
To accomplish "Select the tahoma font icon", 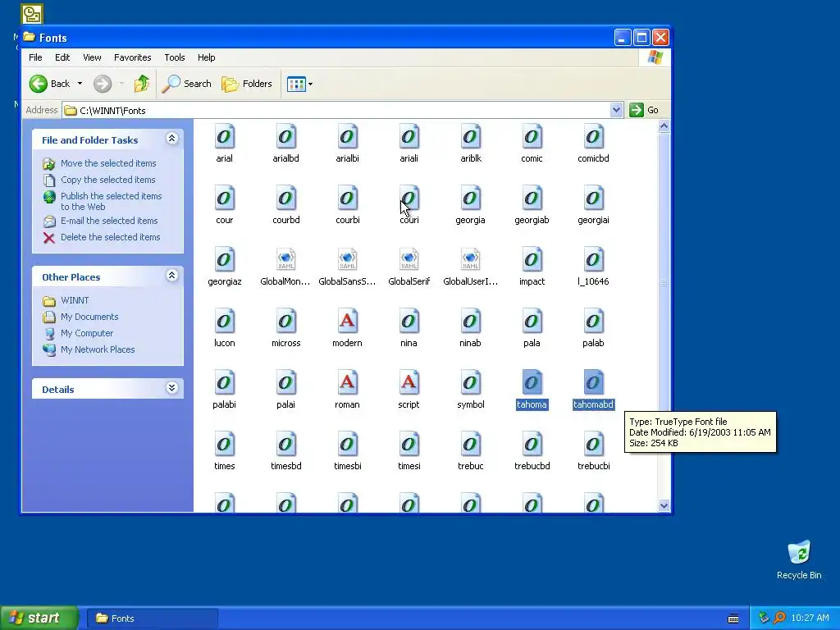I will tap(532, 383).
